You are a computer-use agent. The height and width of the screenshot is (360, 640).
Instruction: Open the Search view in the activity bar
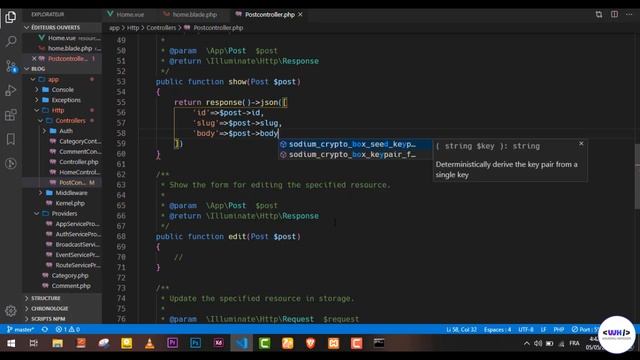[11, 41]
